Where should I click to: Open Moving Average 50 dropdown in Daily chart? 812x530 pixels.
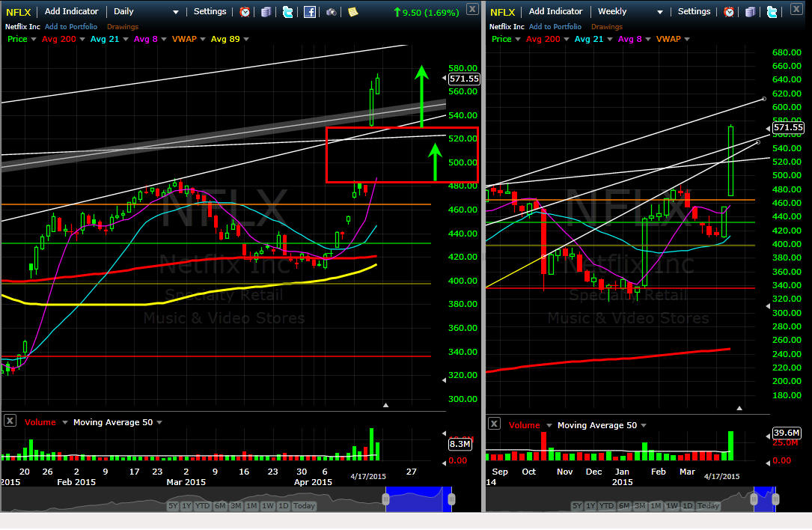[159, 423]
